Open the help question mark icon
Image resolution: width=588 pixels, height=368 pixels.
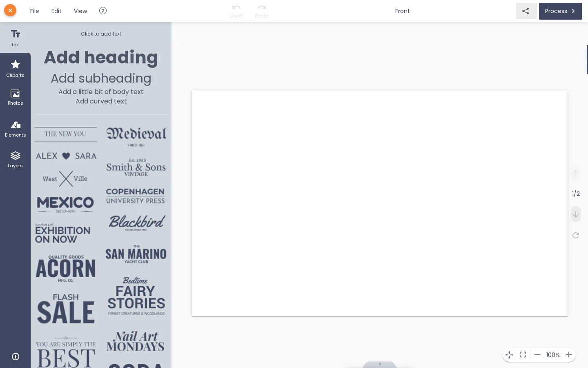coord(103,11)
